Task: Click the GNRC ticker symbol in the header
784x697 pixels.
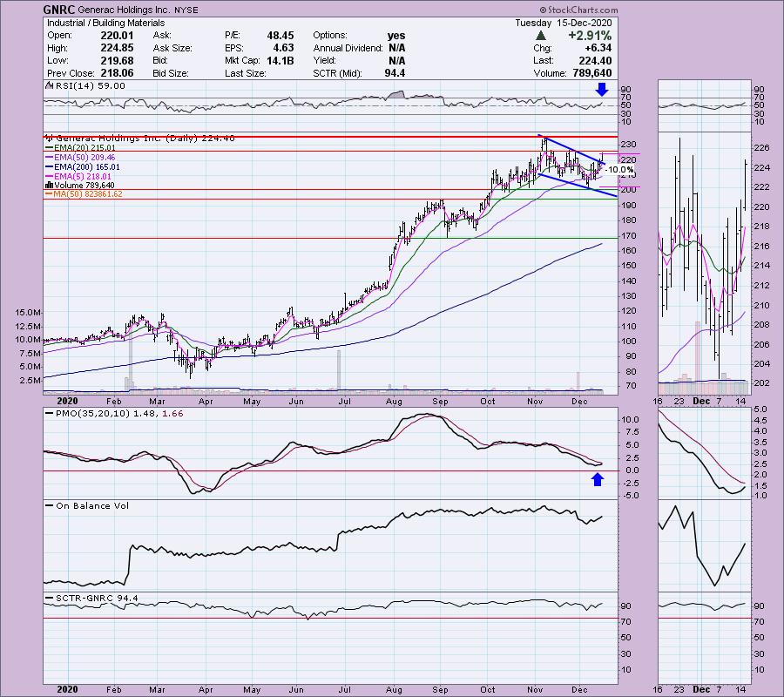Action: point(59,10)
